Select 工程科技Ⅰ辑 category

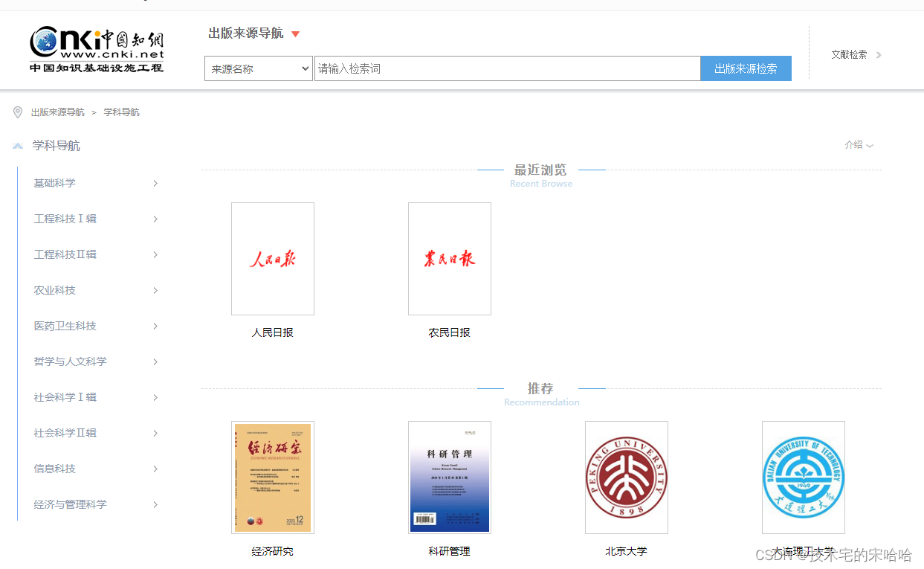pyautogui.click(x=65, y=219)
